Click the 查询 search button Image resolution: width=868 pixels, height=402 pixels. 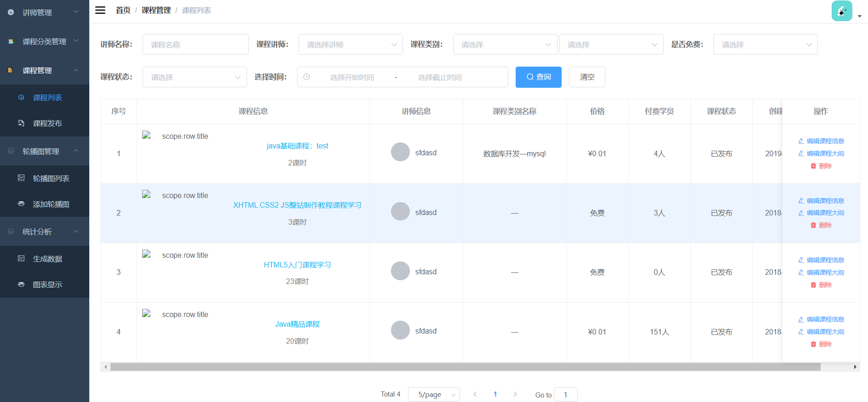[x=538, y=77]
